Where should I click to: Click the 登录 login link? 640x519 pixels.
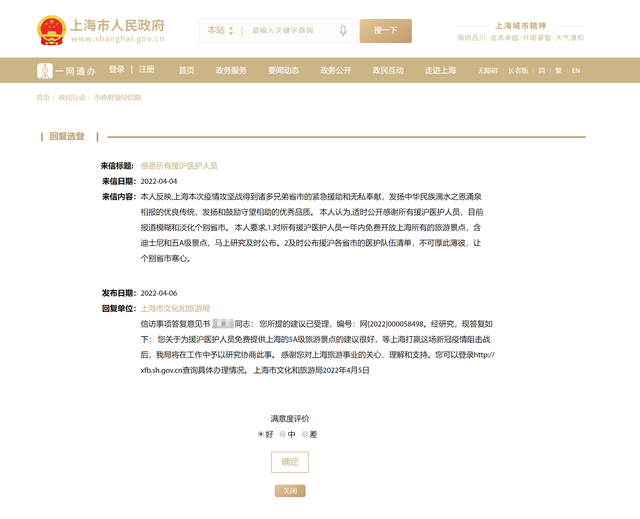click(117, 70)
